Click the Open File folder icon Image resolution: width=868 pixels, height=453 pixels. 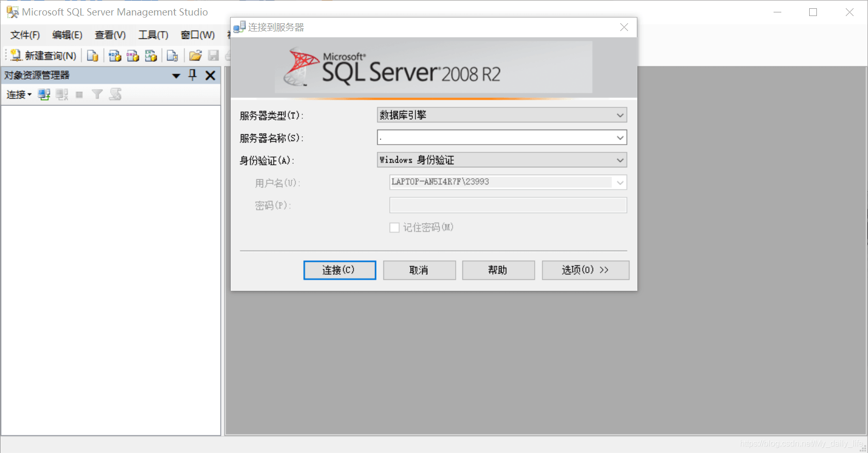(x=195, y=55)
